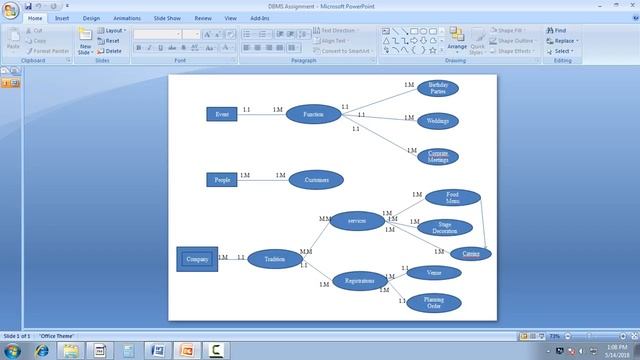
Task: Click the Reset slide button
Action: 109,41
